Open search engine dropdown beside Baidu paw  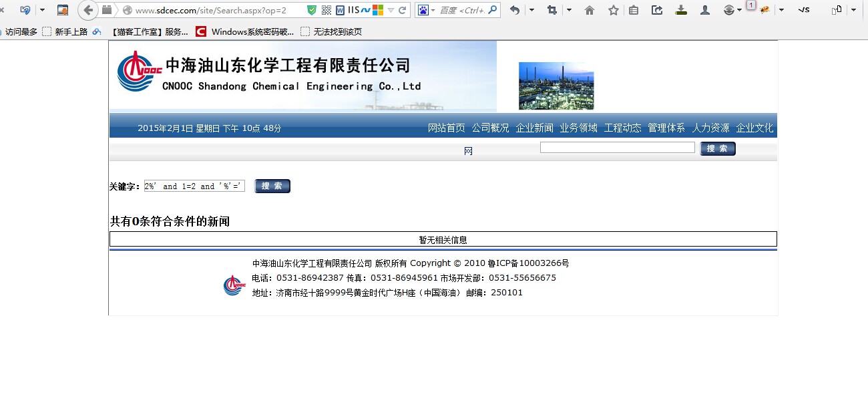coord(433,11)
